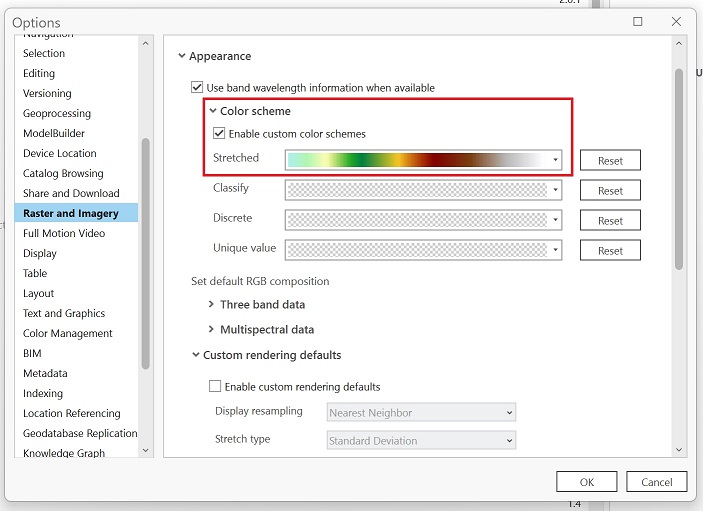Select Full Motion Video in the sidebar

(x=64, y=233)
